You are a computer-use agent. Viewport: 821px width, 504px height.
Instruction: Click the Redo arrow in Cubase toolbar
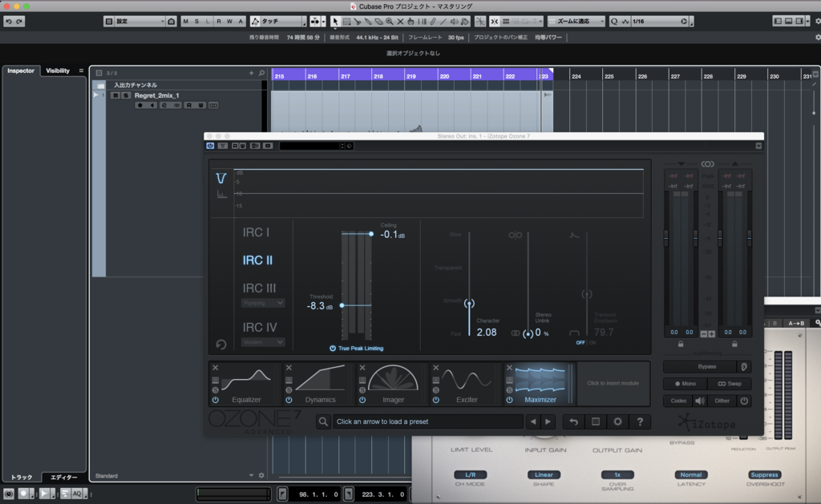19,22
